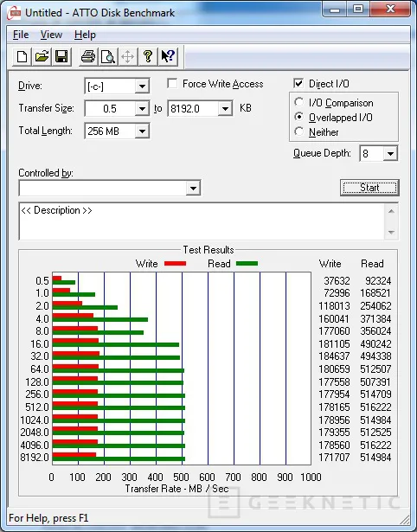The height and width of the screenshot is (532, 417).
Task: Open the Help menu
Action: (x=85, y=35)
